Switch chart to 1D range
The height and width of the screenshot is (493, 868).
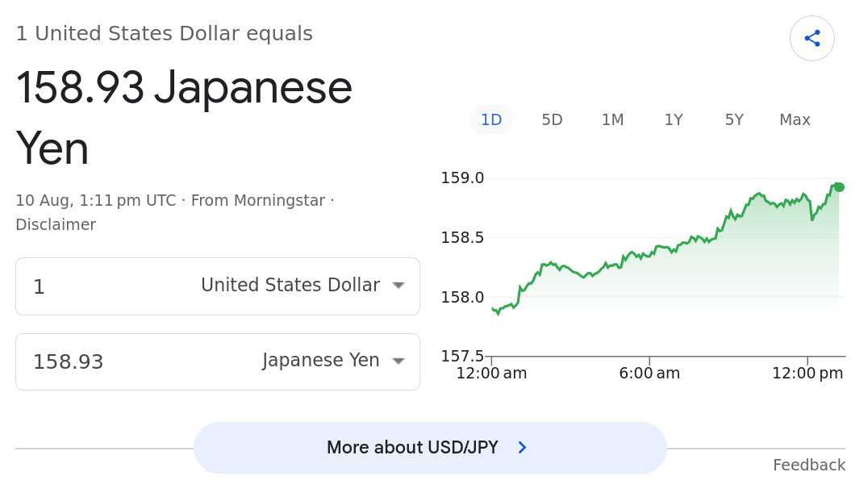tap(491, 119)
